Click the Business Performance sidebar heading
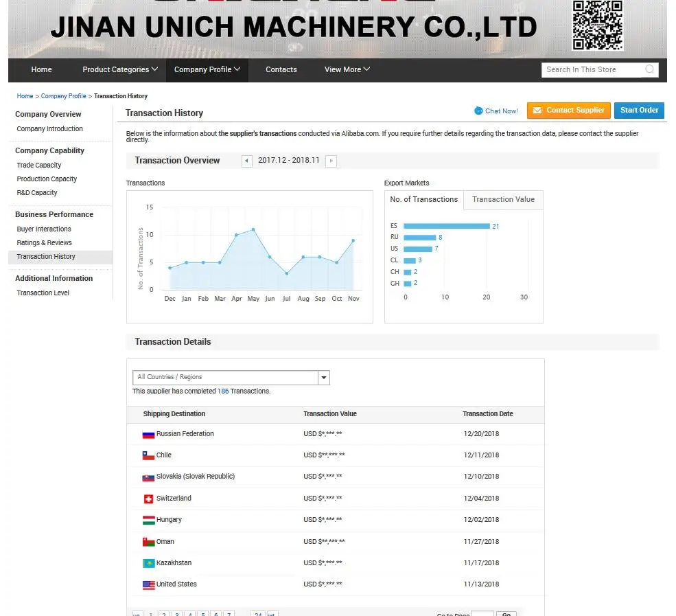 click(x=54, y=214)
